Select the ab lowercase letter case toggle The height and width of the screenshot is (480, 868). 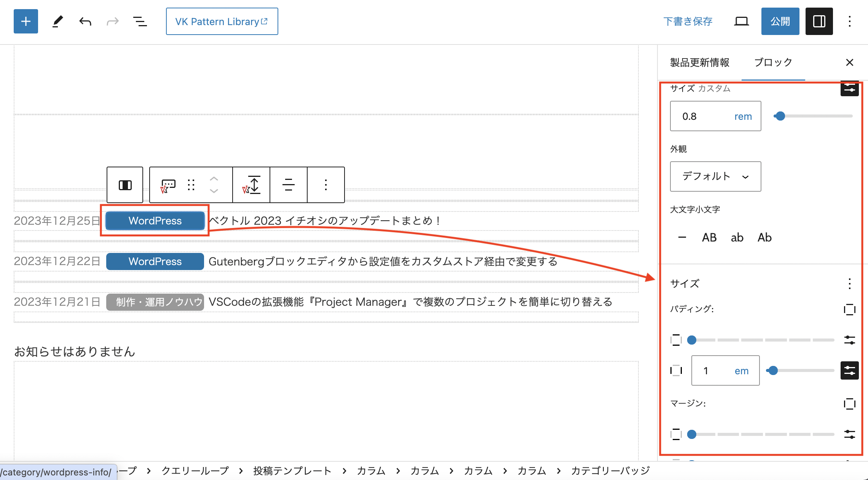[737, 237]
